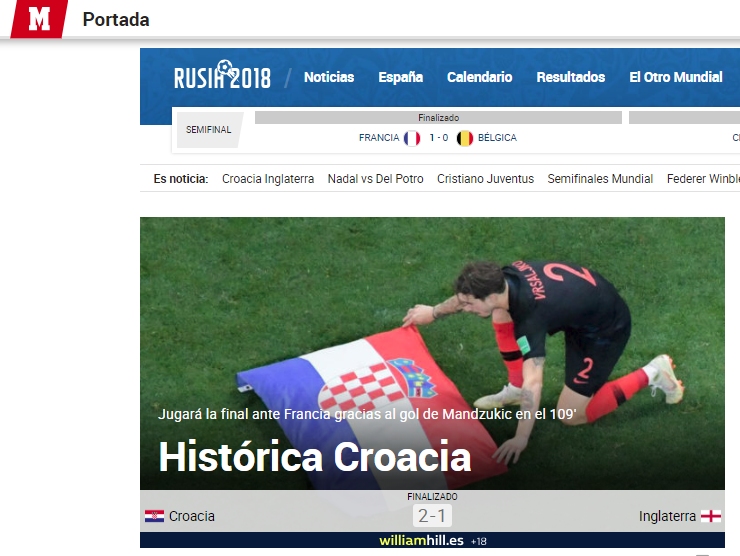Open the Semifinales Mundial trending link
Viewport: 740px width, 556px height.
pyautogui.click(x=600, y=179)
